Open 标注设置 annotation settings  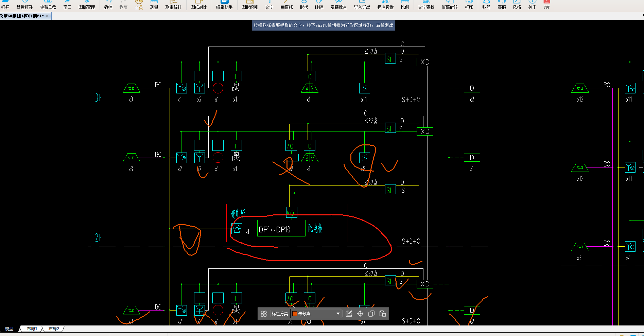pos(385,5)
